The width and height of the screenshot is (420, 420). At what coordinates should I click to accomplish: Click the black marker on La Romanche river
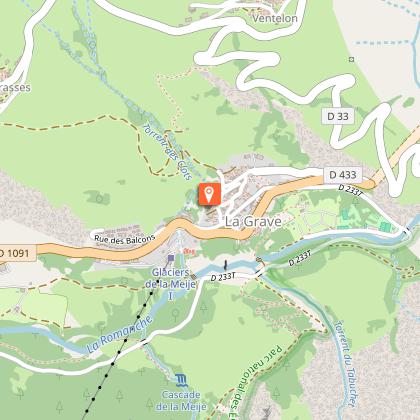[x=226, y=265]
